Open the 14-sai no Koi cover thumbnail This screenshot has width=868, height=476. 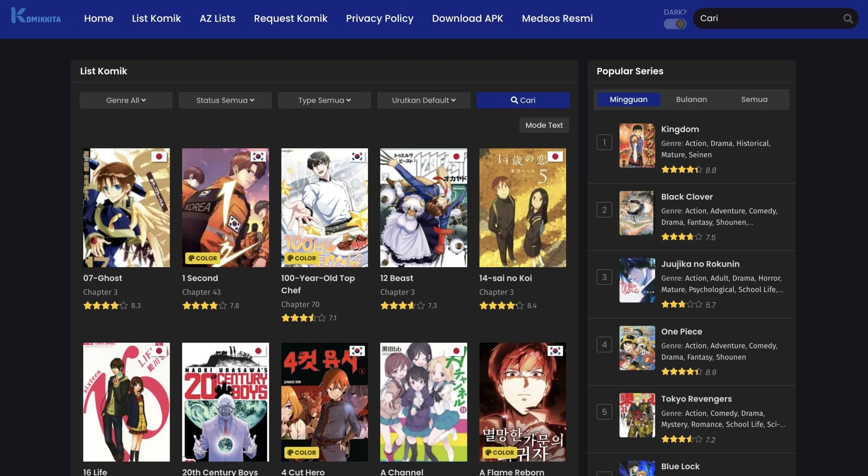(x=522, y=207)
